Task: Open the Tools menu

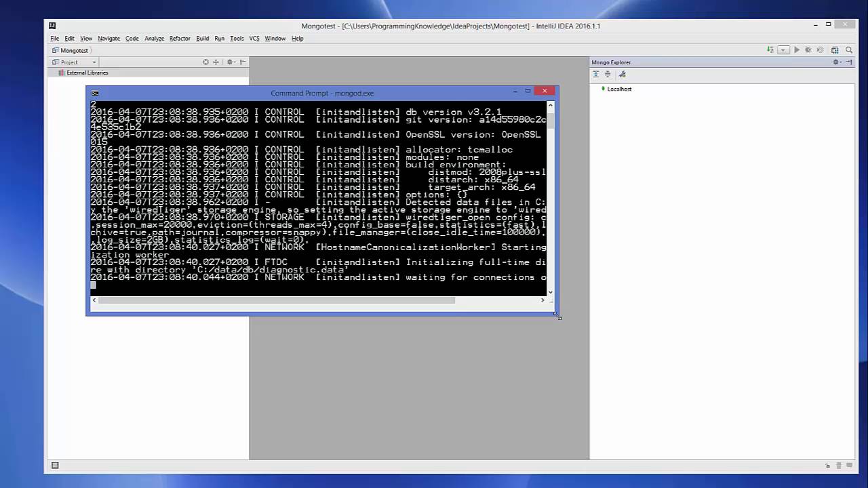Action: (x=237, y=39)
